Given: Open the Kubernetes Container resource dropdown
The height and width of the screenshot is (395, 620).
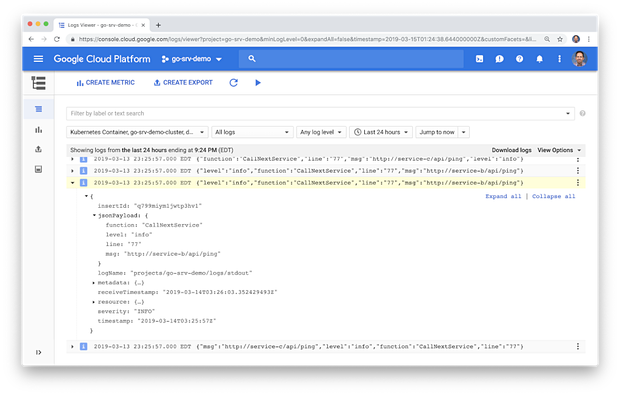Looking at the screenshot, I should pos(137,132).
